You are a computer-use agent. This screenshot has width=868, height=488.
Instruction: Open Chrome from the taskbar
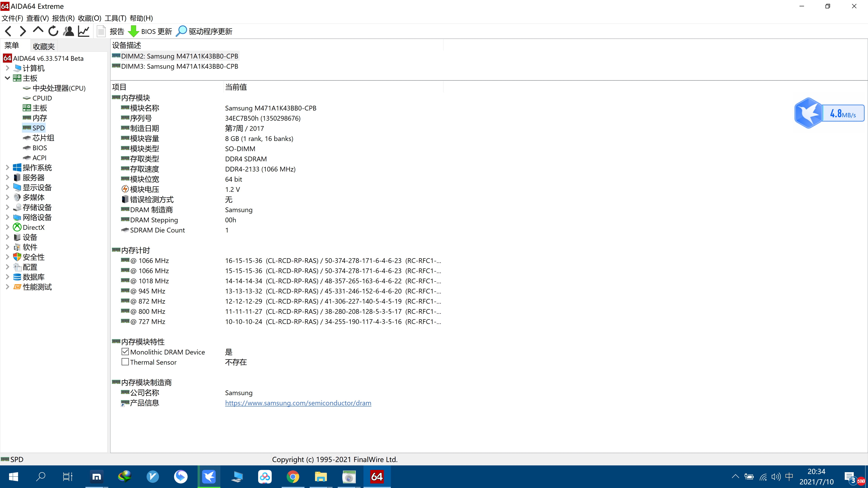point(292,476)
